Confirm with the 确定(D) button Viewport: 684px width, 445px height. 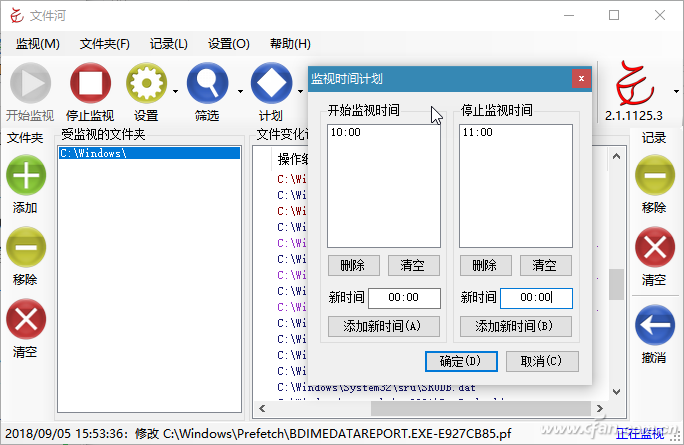pos(461,361)
